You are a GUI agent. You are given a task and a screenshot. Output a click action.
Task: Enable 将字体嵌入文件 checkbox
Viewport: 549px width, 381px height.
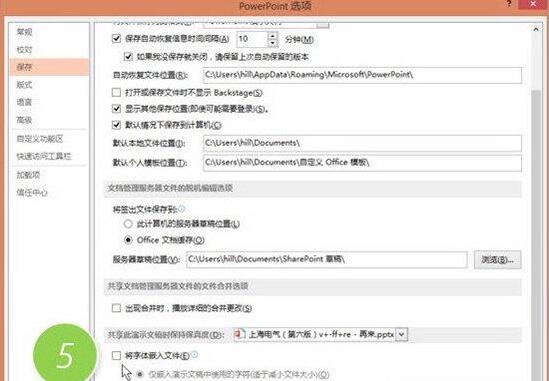(x=116, y=356)
